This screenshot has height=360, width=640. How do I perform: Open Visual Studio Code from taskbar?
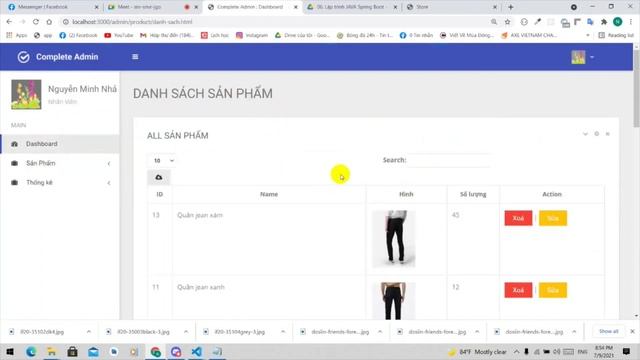[x=196, y=352]
